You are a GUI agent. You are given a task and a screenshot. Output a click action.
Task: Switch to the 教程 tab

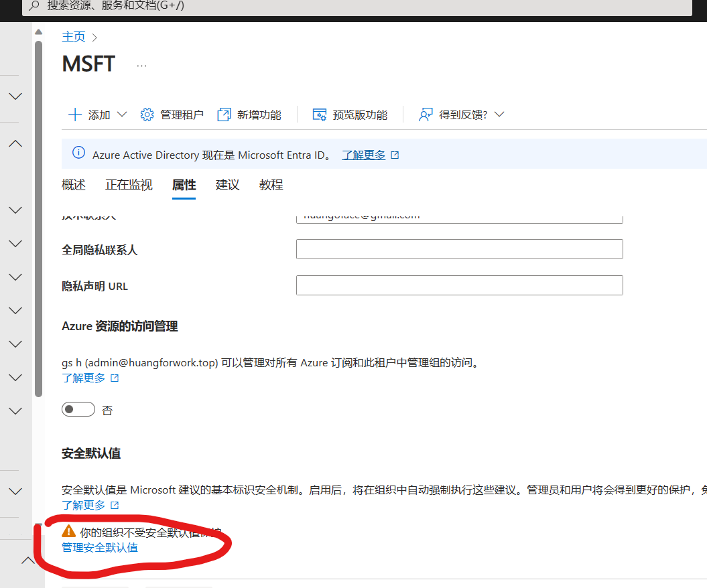click(271, 185)
